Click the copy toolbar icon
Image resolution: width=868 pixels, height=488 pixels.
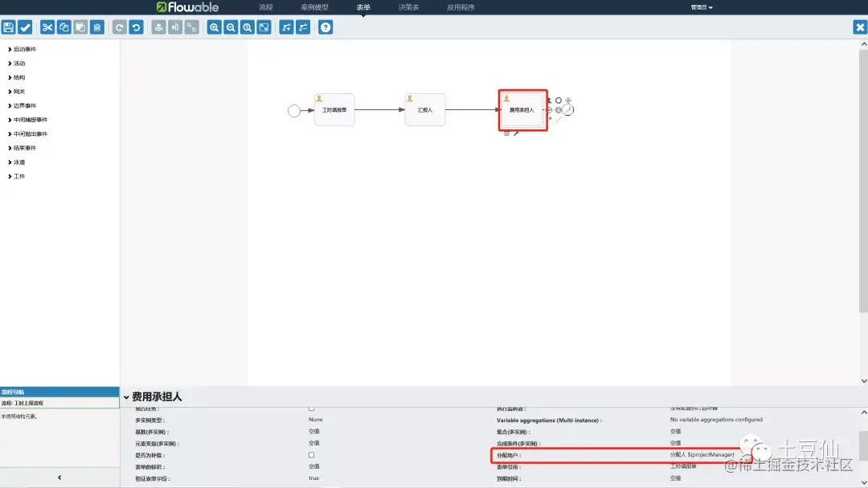coord(63,27)
